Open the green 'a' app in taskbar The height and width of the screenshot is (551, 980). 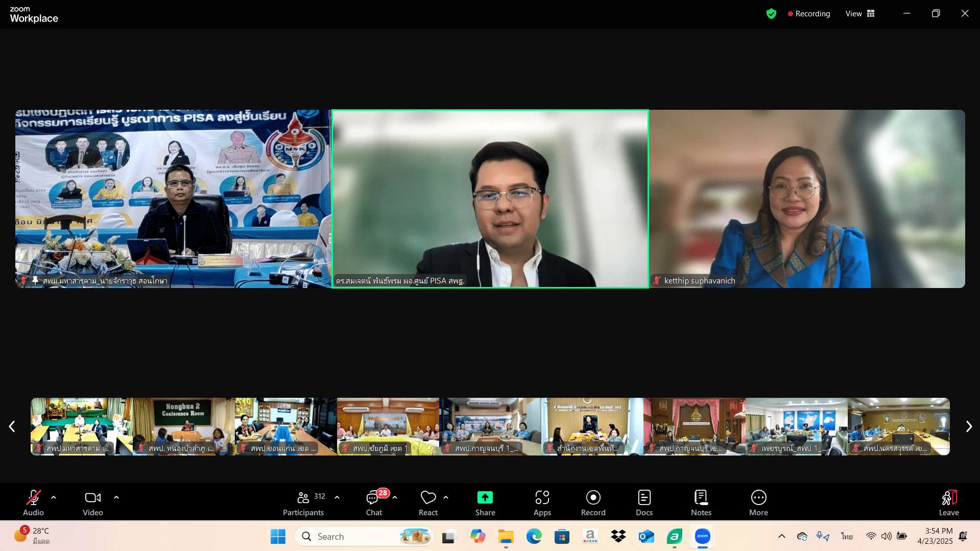pos(675,536)
